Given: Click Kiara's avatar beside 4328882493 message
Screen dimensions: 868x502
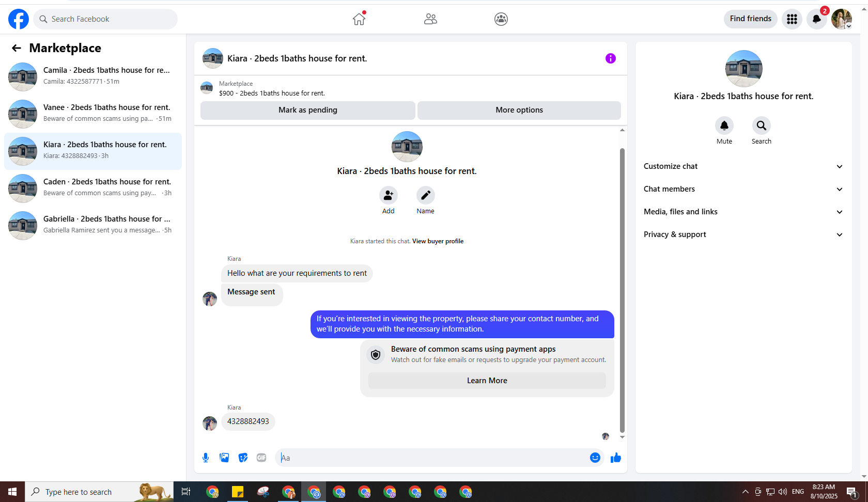Looking at the screenshot, I should pos(210,423).
